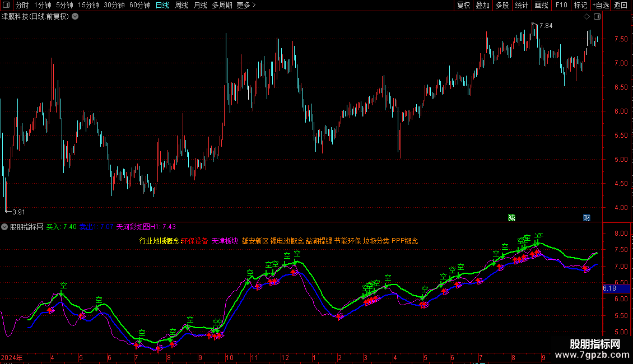Expand the 更多 periods menu
Image resolution: width=633 pixels, height=364 pixels.
click(x=246, y=5)
